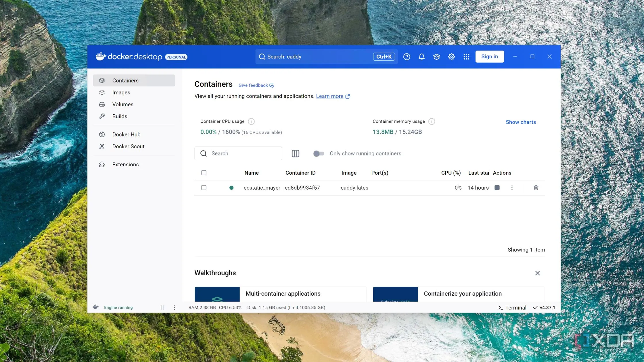
Task: Close the Walkthroughs section
Action: 537,273
